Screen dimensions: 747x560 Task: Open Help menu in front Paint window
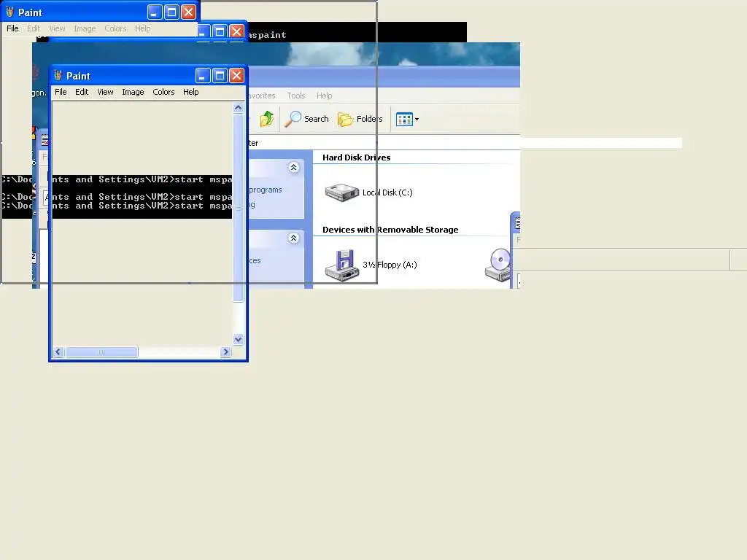coord(190,92)
